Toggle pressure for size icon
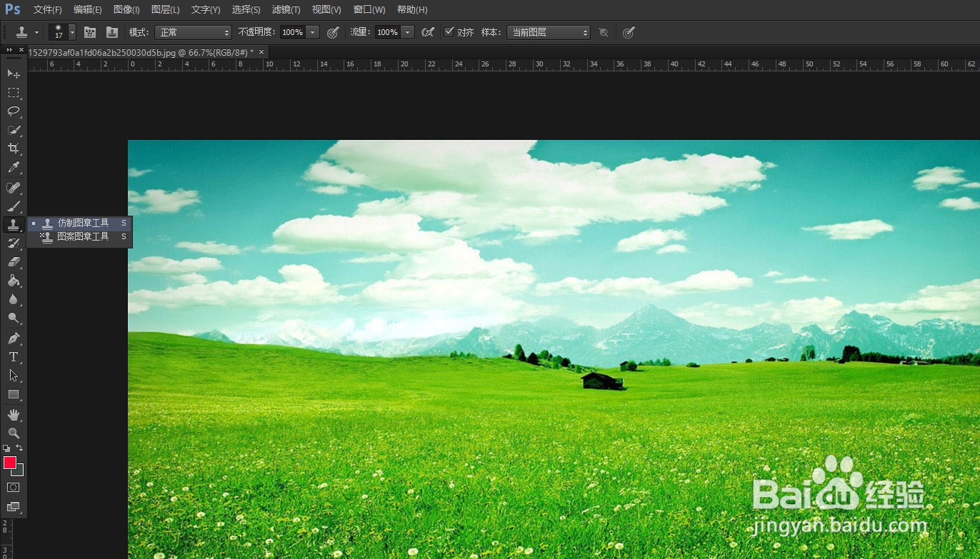 pyautogui.click(x=629, y=32)
